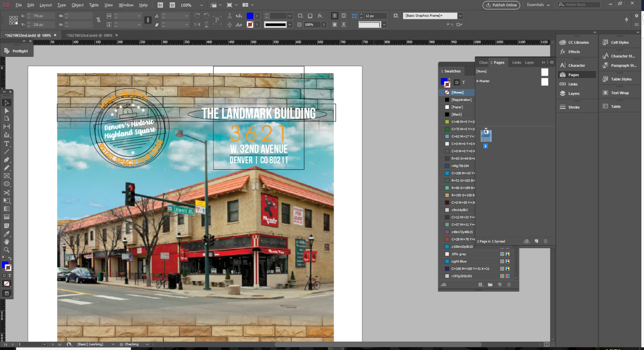This screenshot has width=644, height=350.
Task: Choose the Zoom tool
Action: tap(7, 250)
